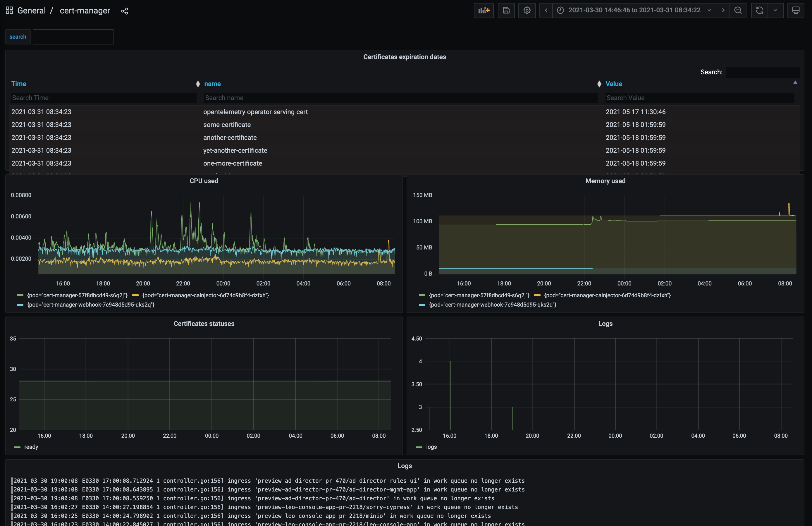Screen dimensions: 812x526
Task: Sort the table by the name column
Action: click(212, 84)
